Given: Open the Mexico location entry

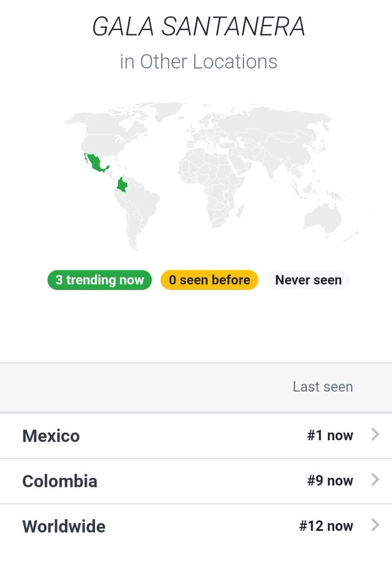Looking at the screenshot, I should pyautogui.click(x=196, y=436).
